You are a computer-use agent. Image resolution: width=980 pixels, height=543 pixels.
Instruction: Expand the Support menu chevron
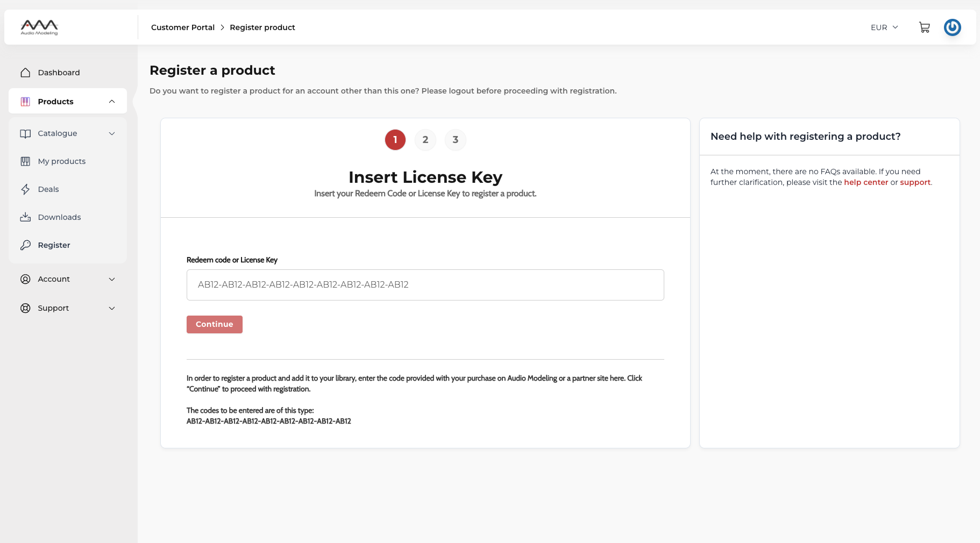pos(112,308)
